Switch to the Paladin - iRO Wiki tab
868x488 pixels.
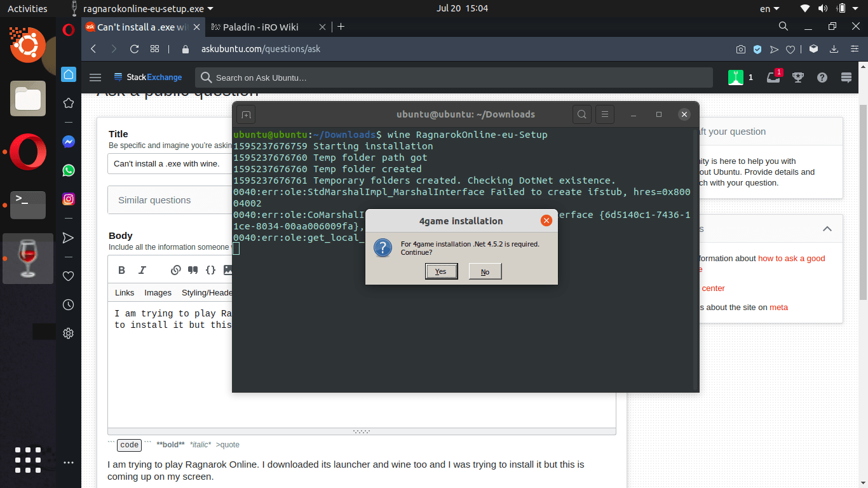[x=262, y=27]
